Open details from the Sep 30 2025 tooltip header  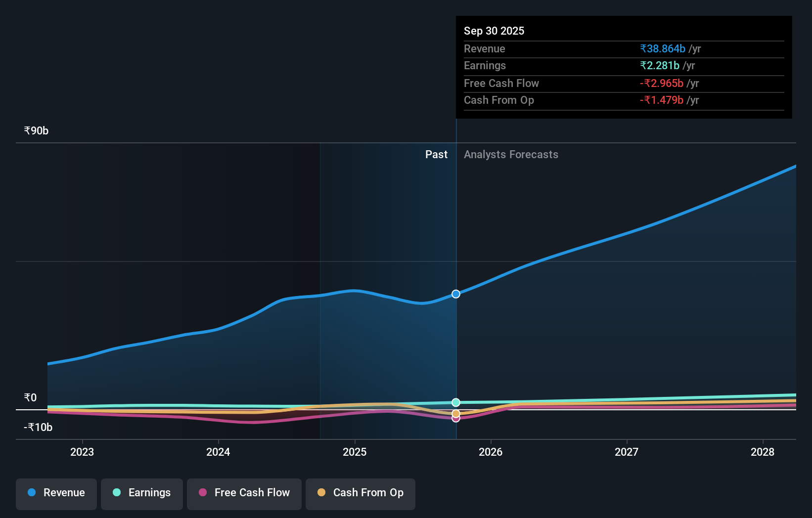click(494, 31)
